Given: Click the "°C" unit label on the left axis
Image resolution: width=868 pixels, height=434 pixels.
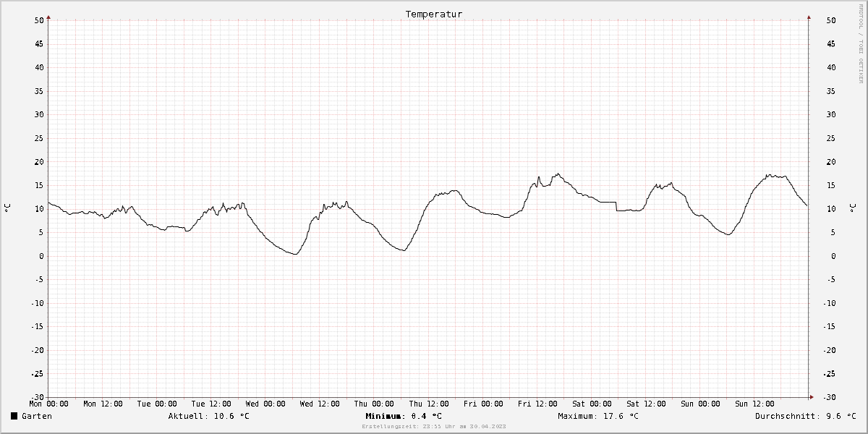Looking at the screenshot, I should [x=8, y=208].
